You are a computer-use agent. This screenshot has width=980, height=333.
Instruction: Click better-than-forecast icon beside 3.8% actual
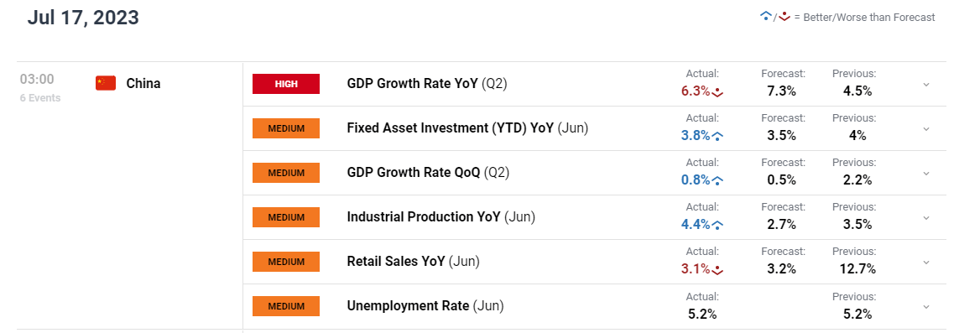point(718,136)
